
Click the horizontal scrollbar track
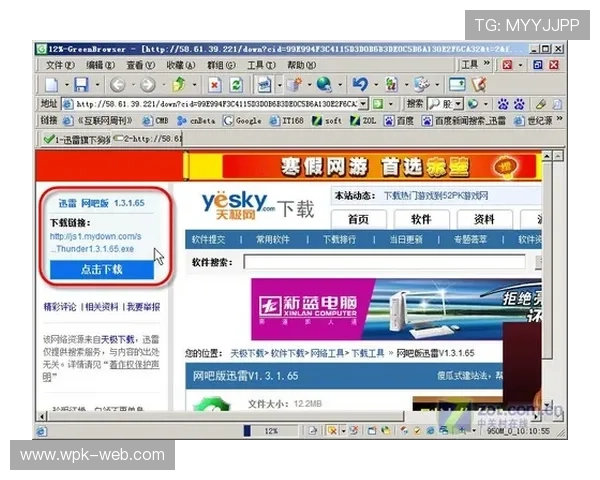(288, 416)
